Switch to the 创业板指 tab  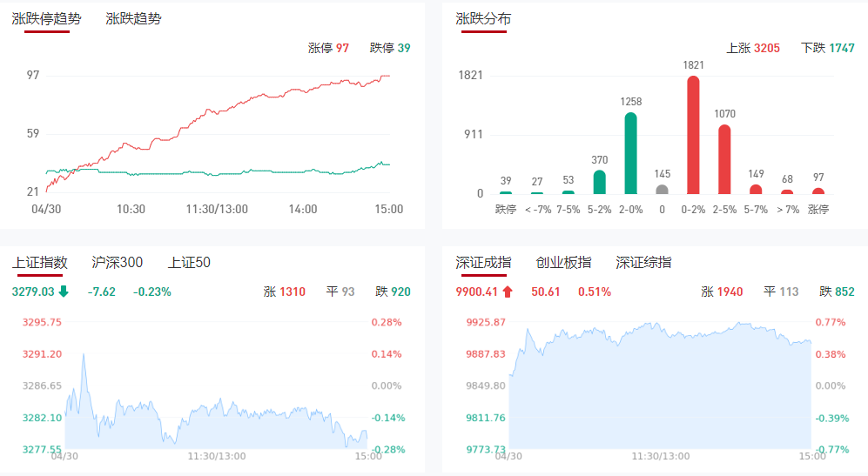[563, 262]
